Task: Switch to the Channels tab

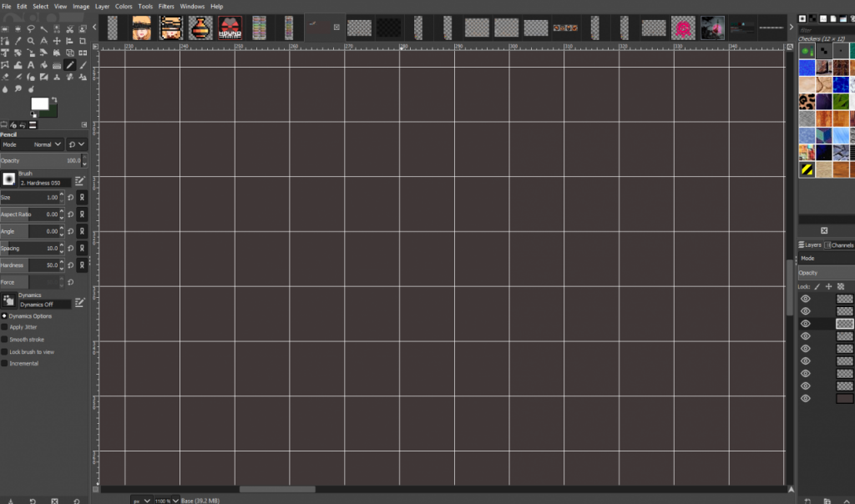Action: pyautogui.click(x=841, y=244)
